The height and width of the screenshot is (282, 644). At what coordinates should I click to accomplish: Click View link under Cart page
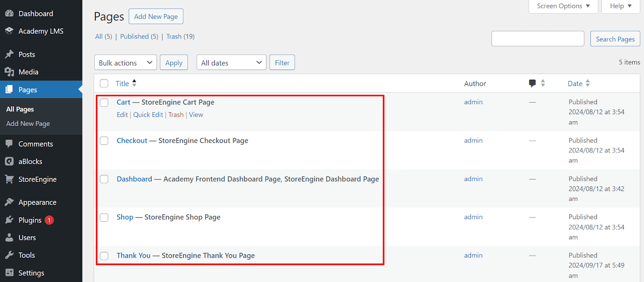point(196,115)
